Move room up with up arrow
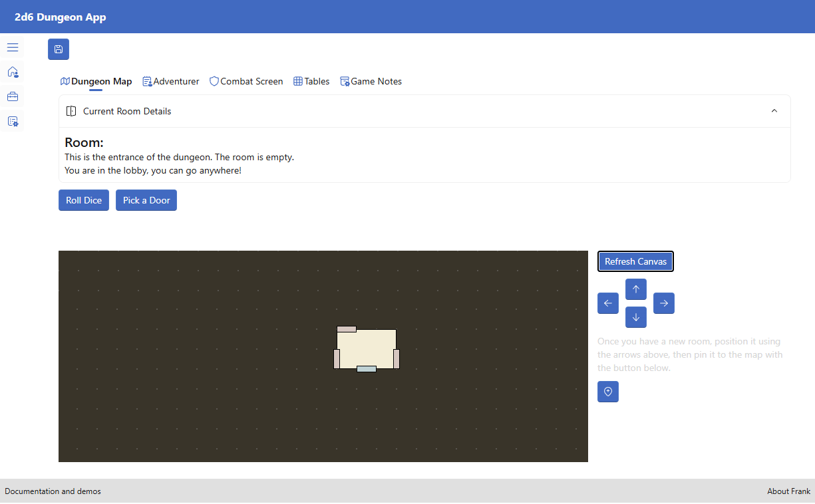Image resolution: width=815 pixels, height=504 pixels. 636,289
